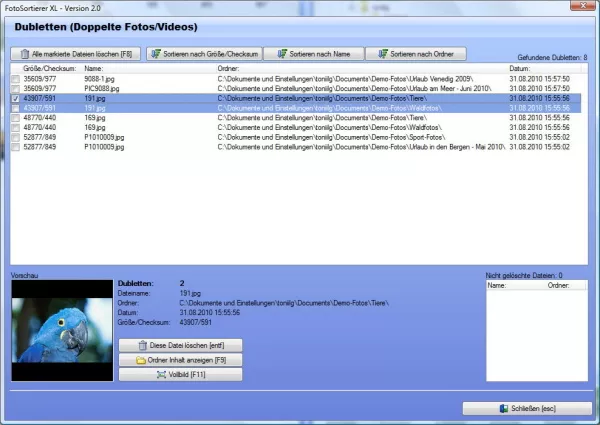
Task: Check the box for 9088-1.jpg
Action: pyautogui.click(x=15, y=79)
